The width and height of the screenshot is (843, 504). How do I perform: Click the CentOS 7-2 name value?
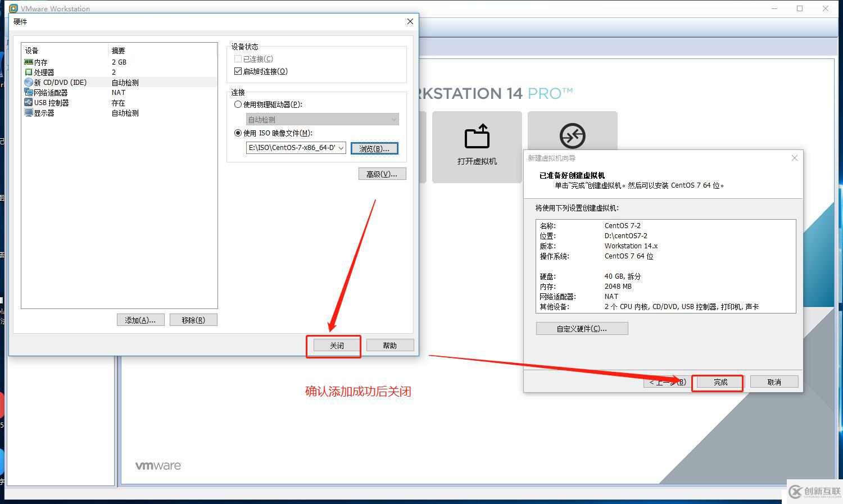pos(623,226)
